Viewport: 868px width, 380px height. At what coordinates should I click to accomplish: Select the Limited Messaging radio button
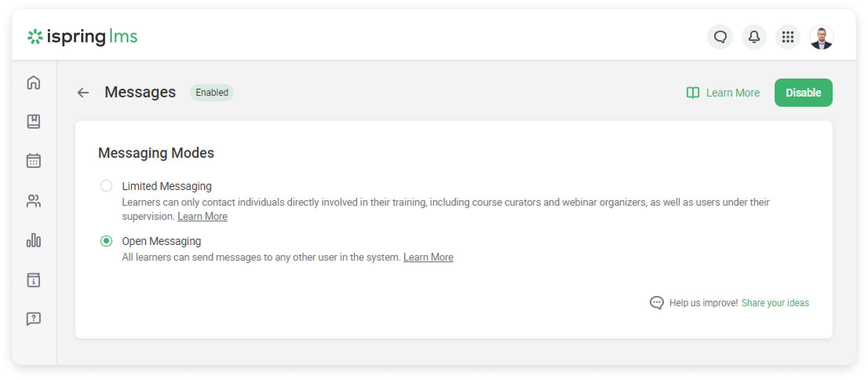[x=106, y=186]
